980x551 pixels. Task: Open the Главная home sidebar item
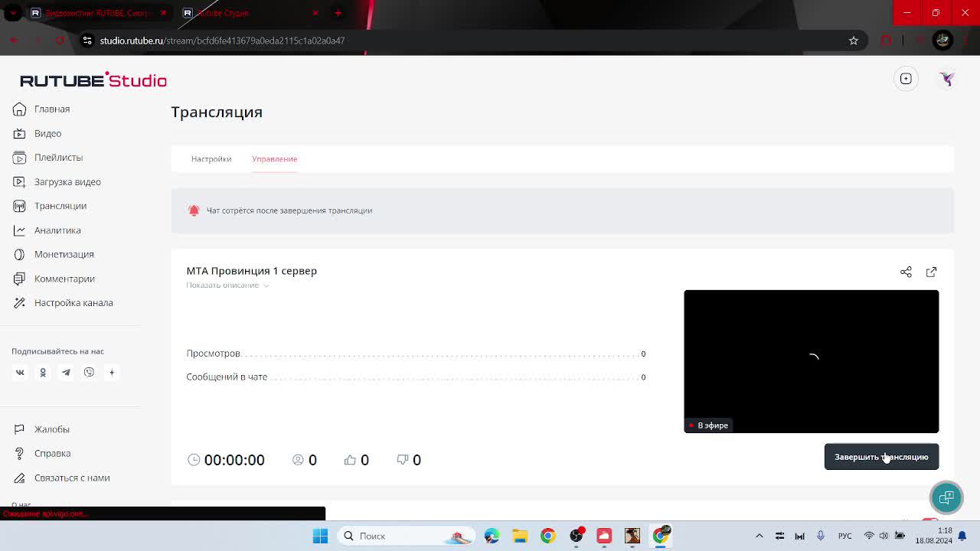pyautogui.click(x=41, y=109)
